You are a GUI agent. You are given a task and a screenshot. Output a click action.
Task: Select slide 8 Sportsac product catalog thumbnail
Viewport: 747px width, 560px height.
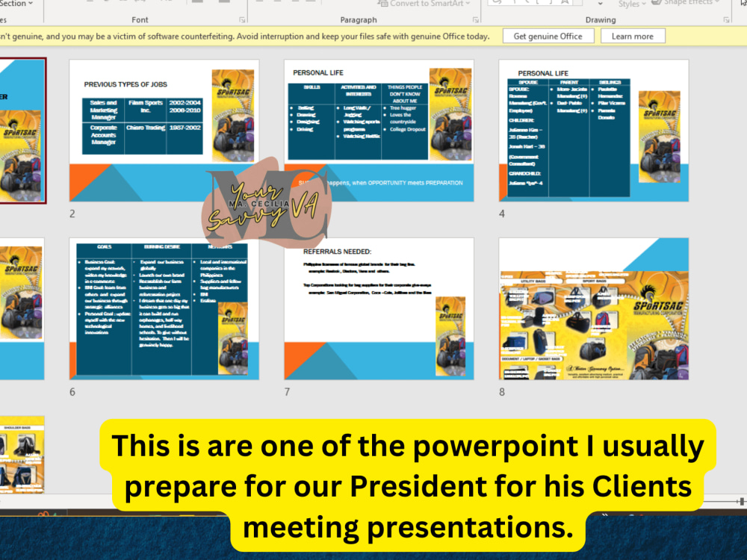coord(594,308)
